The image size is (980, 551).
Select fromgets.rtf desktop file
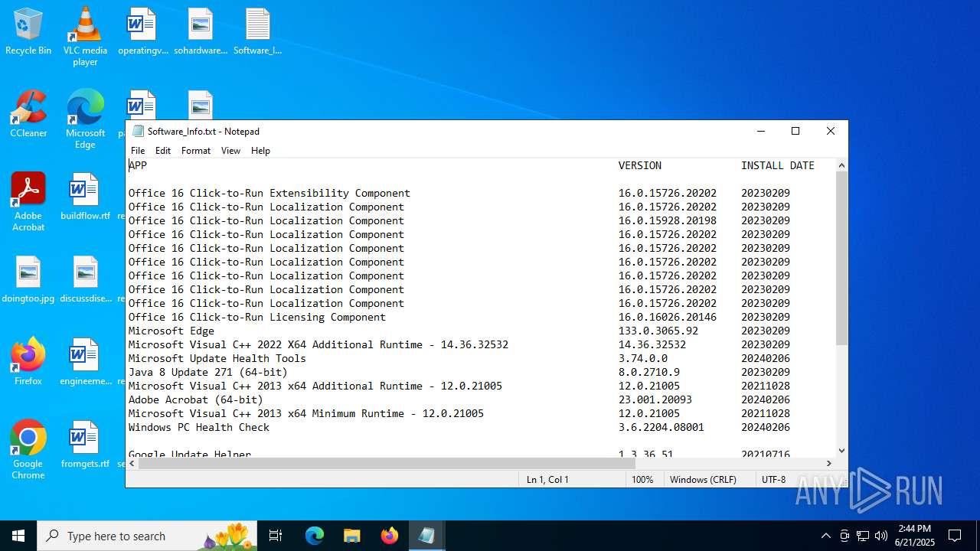(85, 445)
